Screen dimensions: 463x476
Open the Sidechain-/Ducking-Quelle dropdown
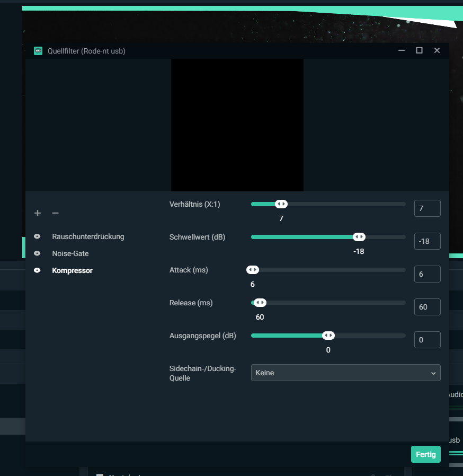point(345,373)
